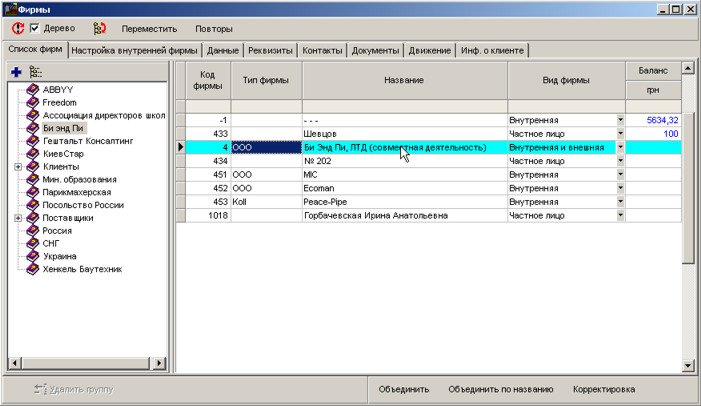Select the ABBYY book icon in tree
Viewport: 701px width, 406px height.
tap(32, 89)
